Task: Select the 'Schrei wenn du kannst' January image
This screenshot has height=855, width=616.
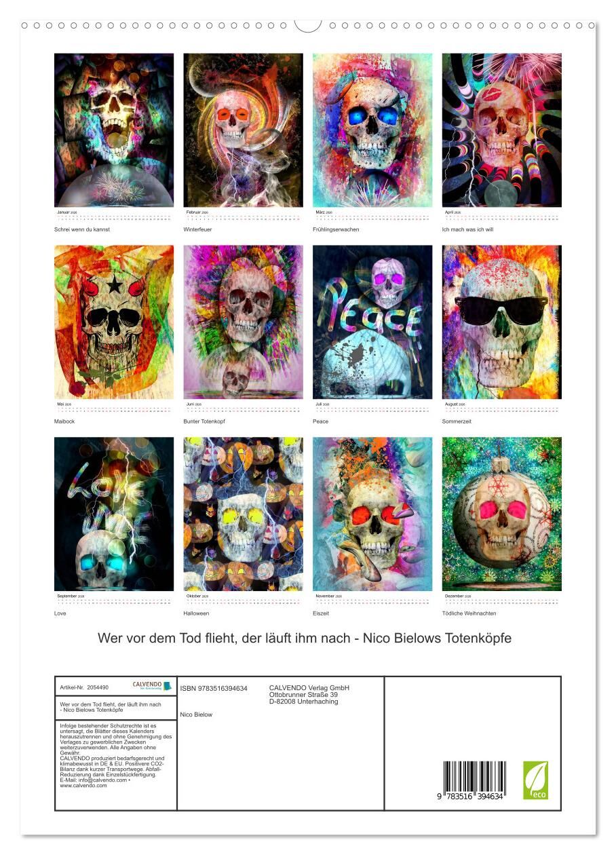Action: 114,130
